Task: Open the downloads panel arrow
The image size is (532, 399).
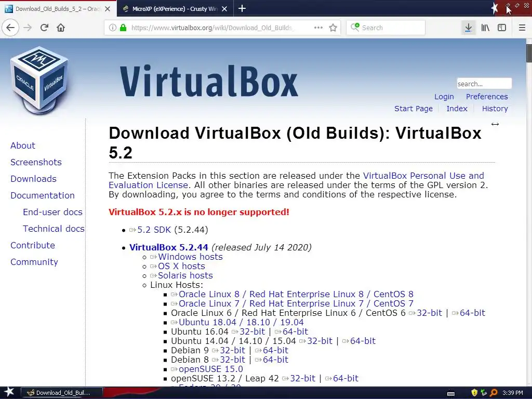Action: (x=468, y=28)
